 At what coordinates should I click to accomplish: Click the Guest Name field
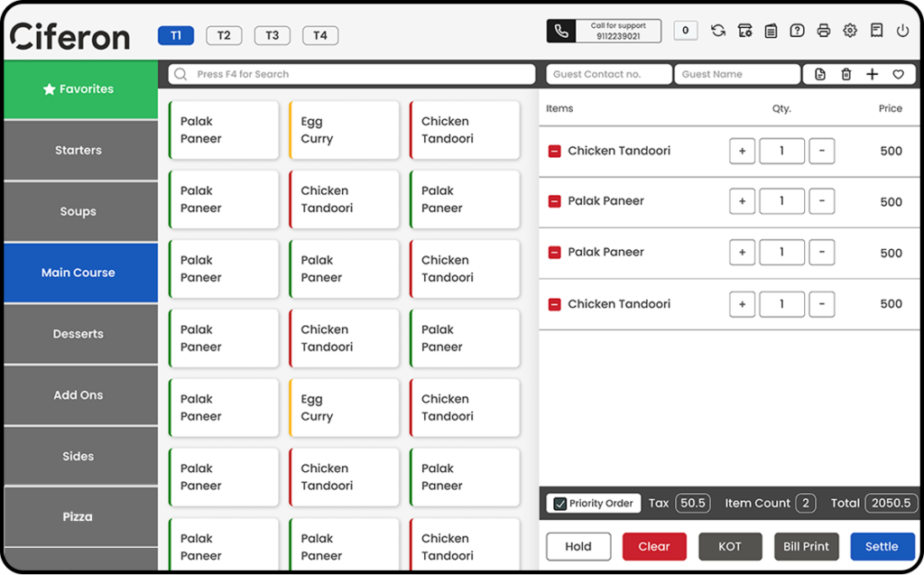(x=737, y=74)
